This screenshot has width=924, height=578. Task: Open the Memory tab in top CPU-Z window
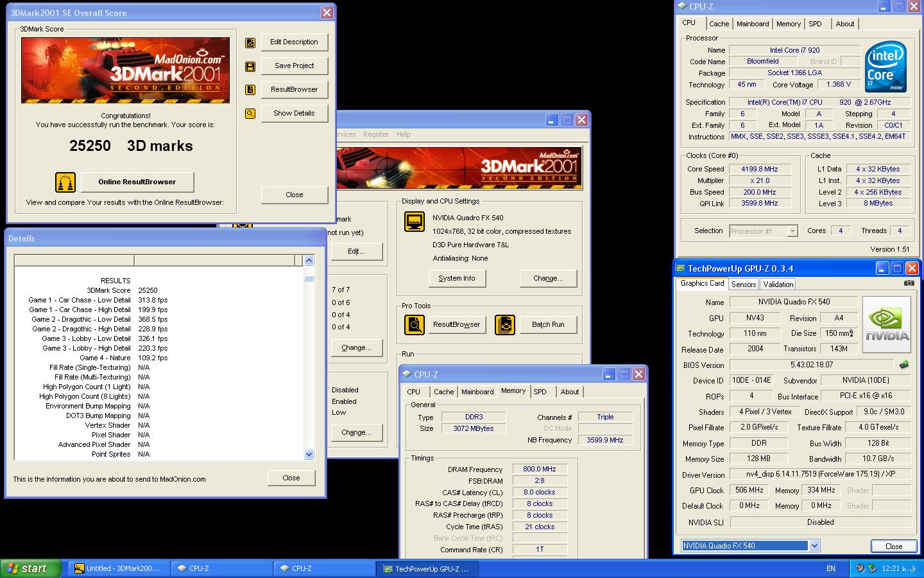point(788,24)
